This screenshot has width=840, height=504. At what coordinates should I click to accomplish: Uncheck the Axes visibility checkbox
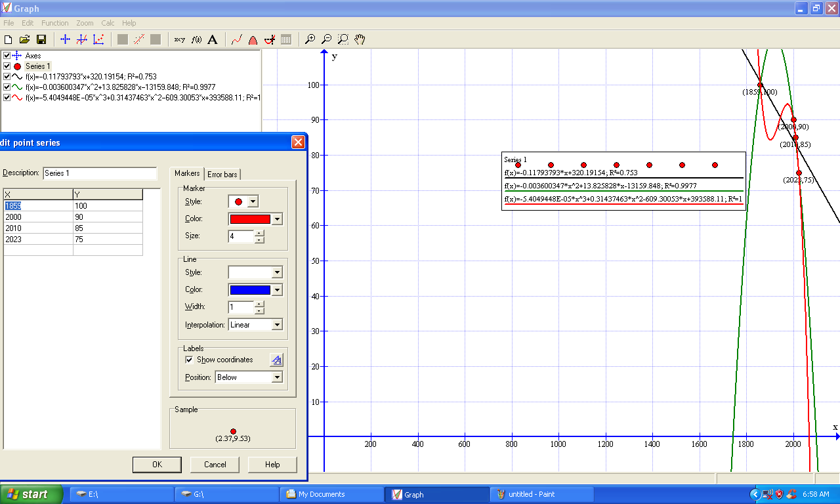coord(7,56)
